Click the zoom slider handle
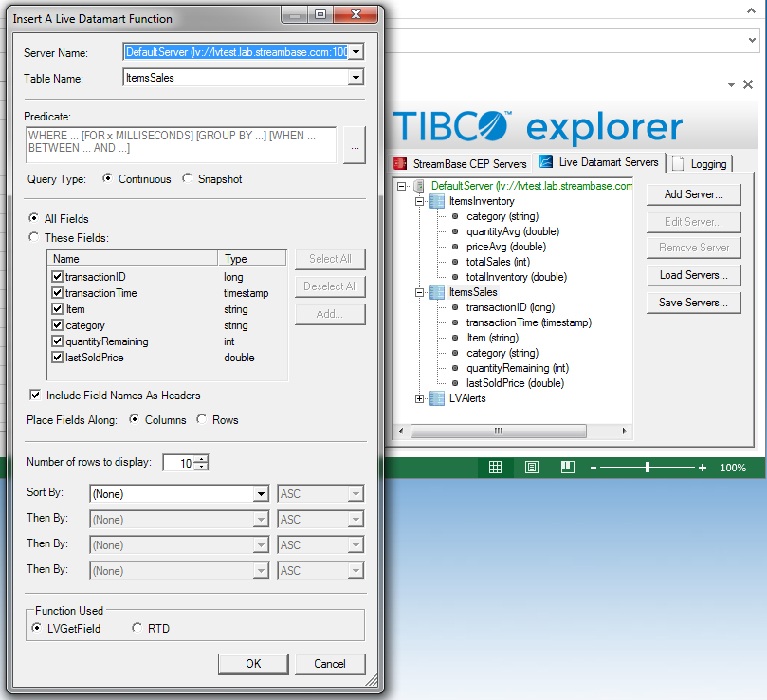The height and width of the screenshot is (700, 767). pos(647,468)
